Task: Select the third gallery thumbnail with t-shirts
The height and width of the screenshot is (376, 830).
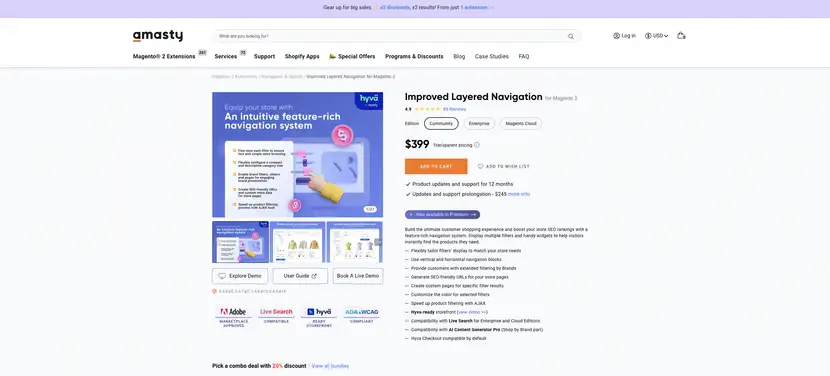Action: [355, 242]
